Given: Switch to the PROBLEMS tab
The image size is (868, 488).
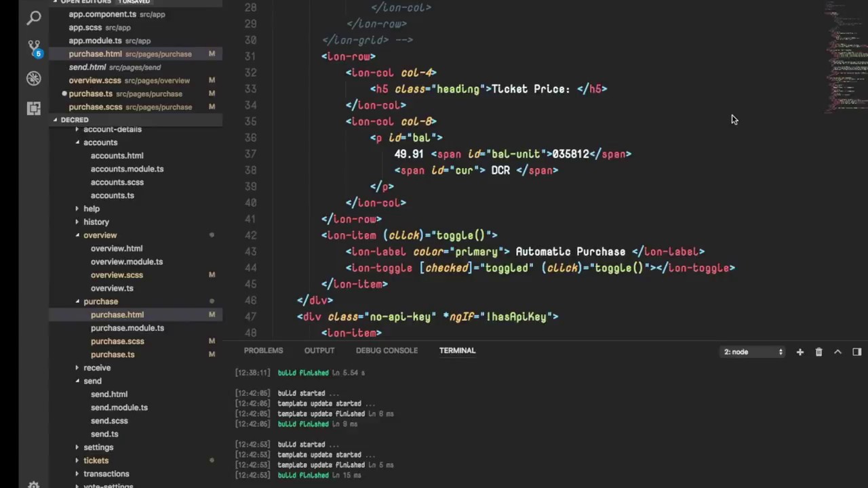Looking at the screenshot, I should pos(263,350).
